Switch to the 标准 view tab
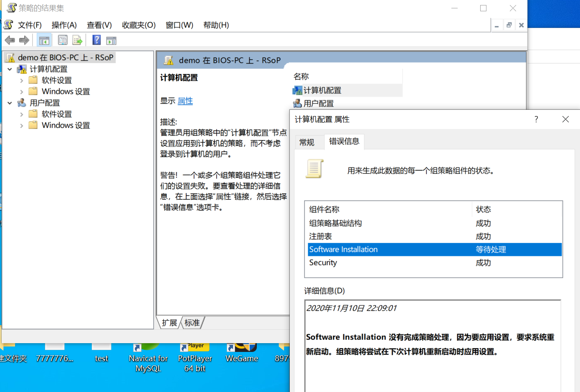 [192, 323]
